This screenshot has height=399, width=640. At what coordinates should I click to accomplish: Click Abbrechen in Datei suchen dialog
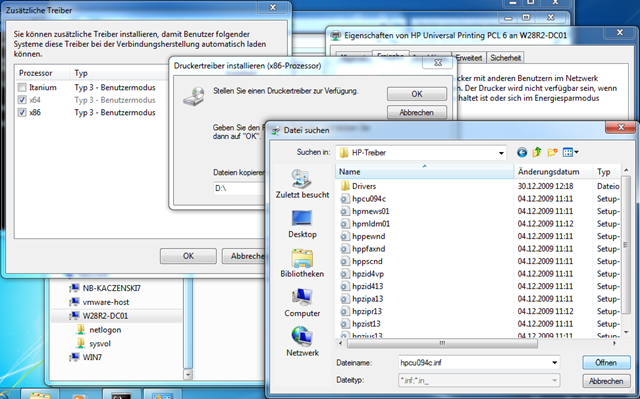(x=606, y=381)
